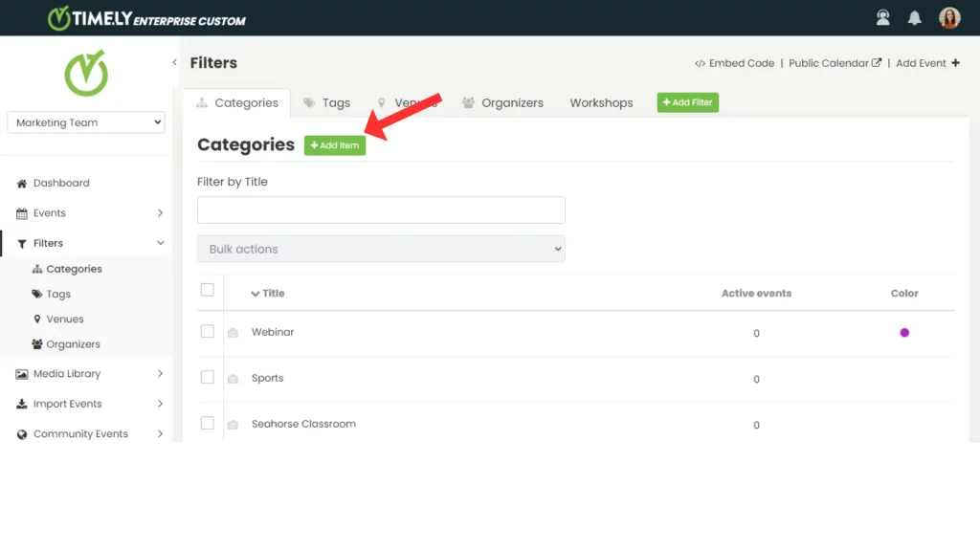Viewport: 980px width, 551px height.
Task: Click the image icon in Sports row
Action: point(234,379)
